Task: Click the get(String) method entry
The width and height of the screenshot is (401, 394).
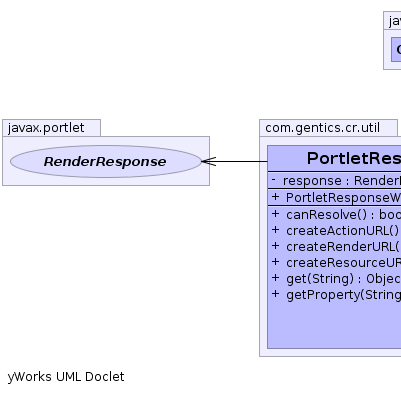Action: [x=343, y=279]
